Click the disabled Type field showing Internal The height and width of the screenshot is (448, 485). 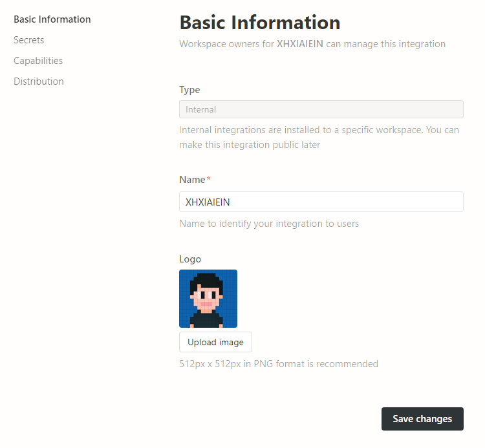321,109
